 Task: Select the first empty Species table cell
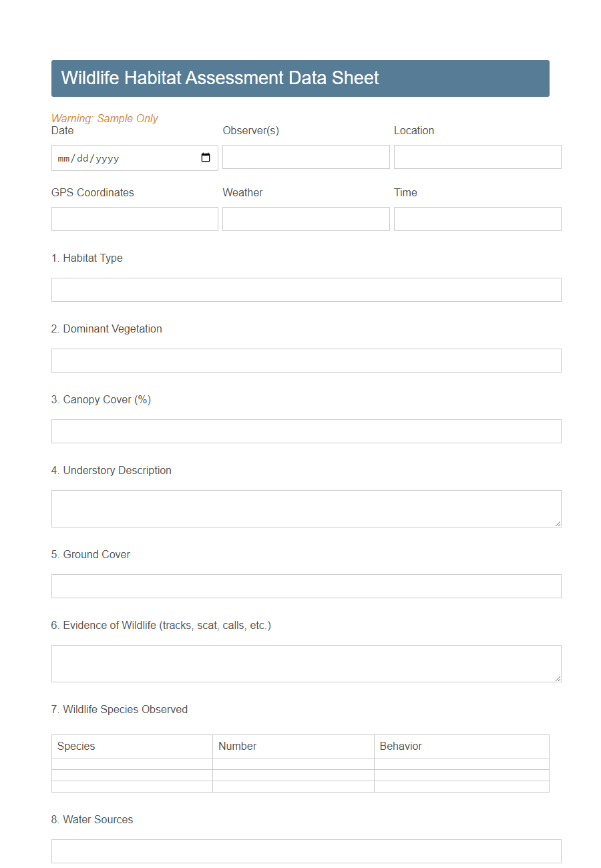[x=132, y=764]
